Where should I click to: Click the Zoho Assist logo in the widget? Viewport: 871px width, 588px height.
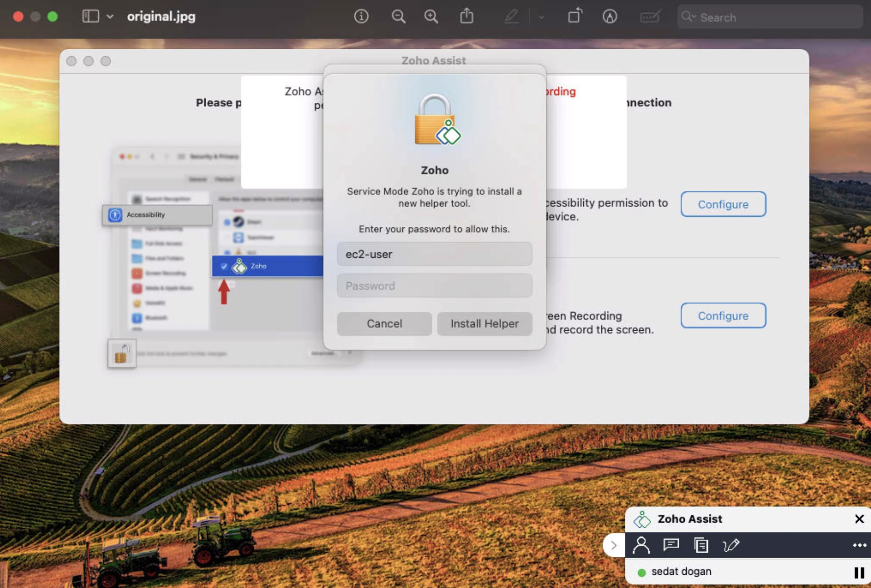point(642,519)
